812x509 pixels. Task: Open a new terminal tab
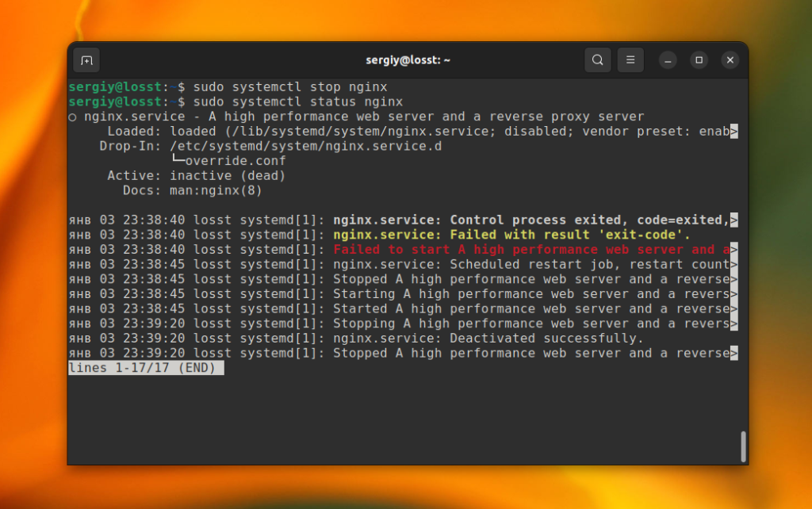pyautogui.click(x=86, y=60)
